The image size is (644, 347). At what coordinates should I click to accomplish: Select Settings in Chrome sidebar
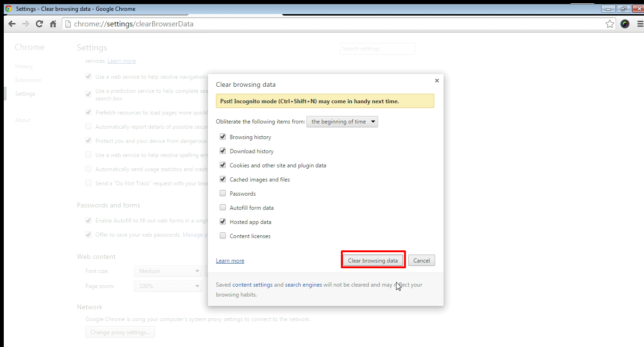click(x=25, y=94)
